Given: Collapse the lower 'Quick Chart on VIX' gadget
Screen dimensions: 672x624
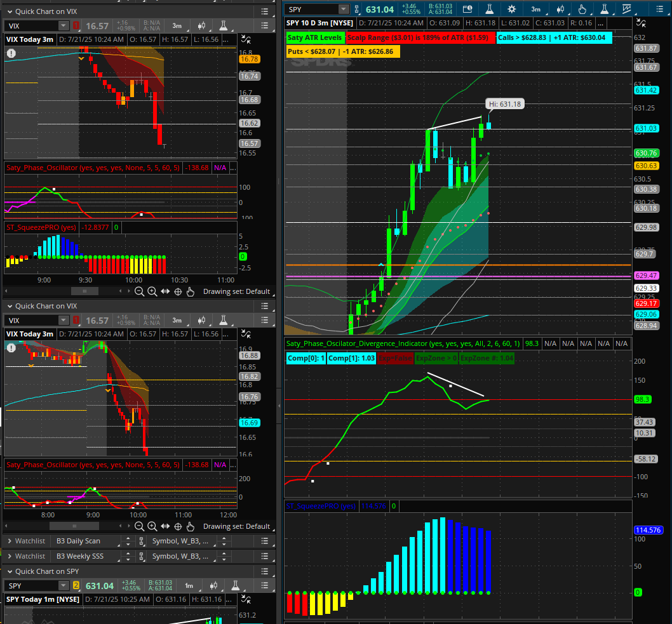Looking at the screenshot, I should [x=10, y=306].
